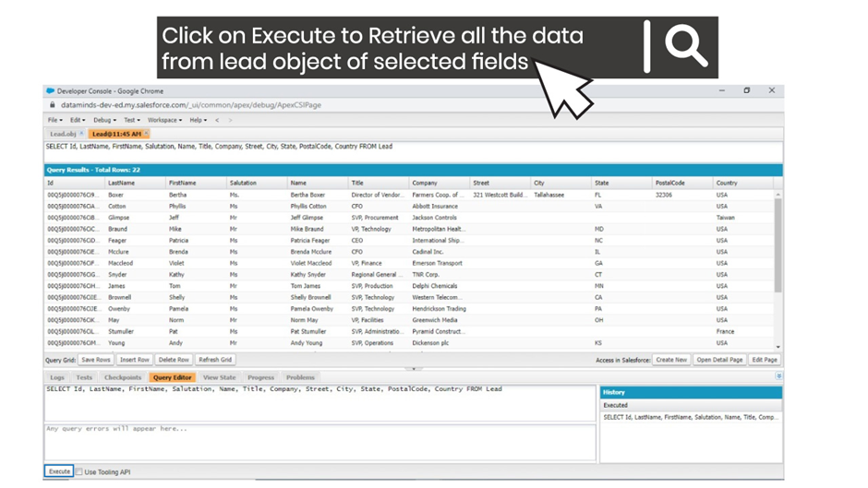Click the Salutation column header
Image resolution: width=868 pixels, height=488 pixels.
(257, 183)
